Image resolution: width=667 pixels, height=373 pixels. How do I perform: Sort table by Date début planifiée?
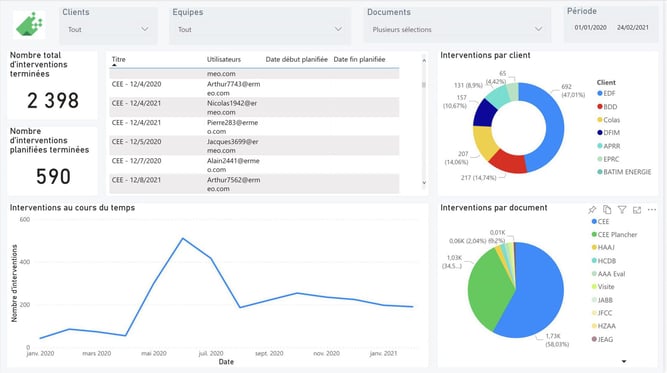[x=296, y=60]
